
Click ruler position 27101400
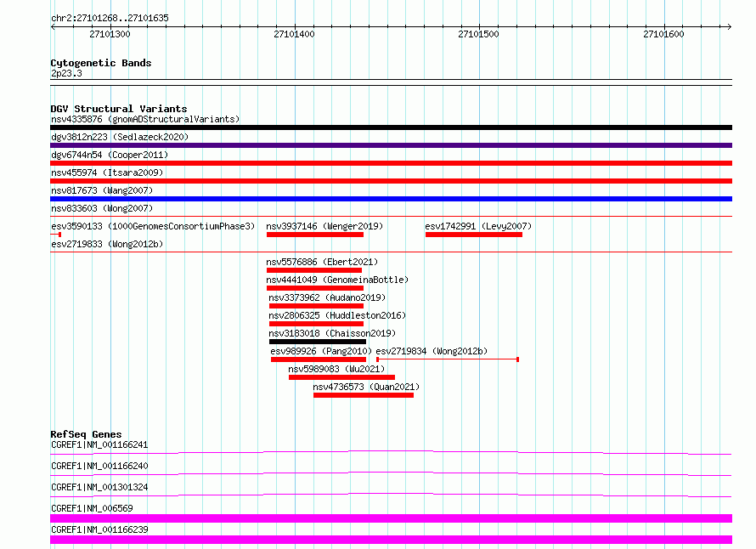294,34
